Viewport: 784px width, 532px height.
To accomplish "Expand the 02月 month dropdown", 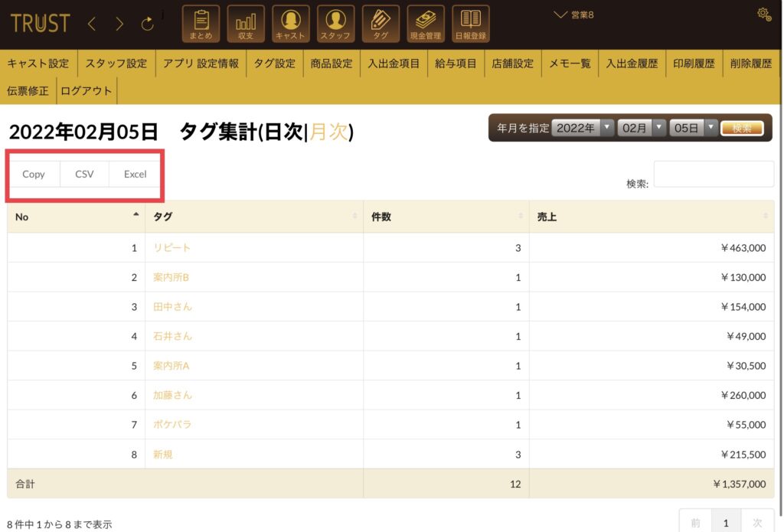I will click(x=641, y=129).
